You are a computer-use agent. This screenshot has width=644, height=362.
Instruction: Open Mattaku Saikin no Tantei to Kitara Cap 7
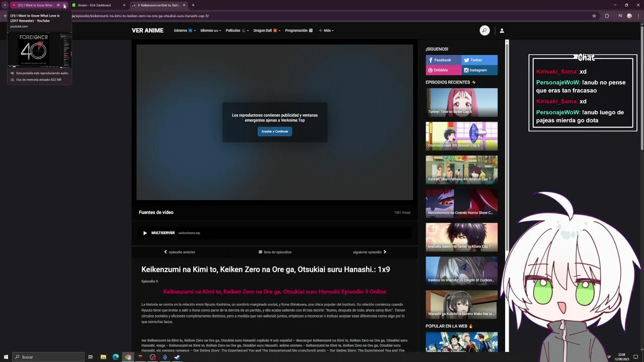point(462,237)
